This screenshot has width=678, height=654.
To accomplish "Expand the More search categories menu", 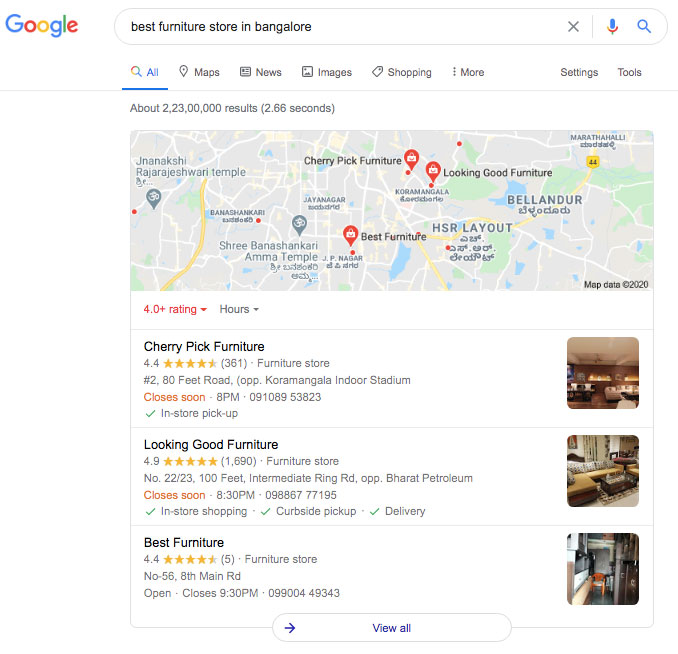I will pos(468,72).
